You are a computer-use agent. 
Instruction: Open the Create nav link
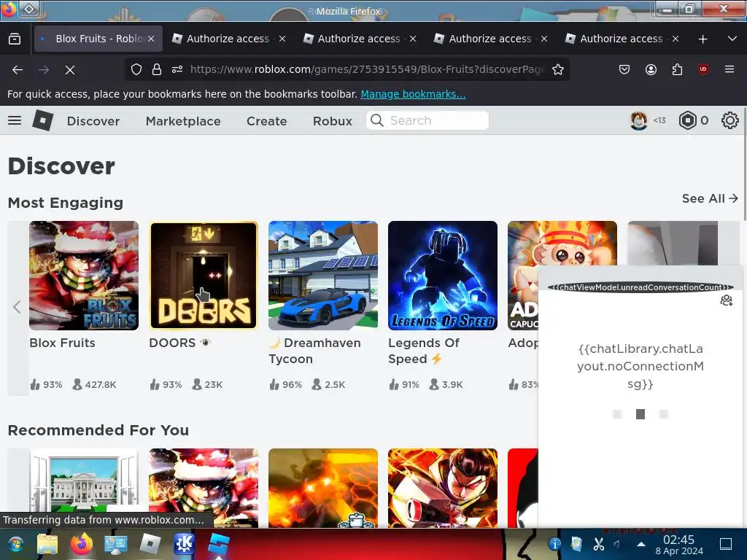coord(267,121)
